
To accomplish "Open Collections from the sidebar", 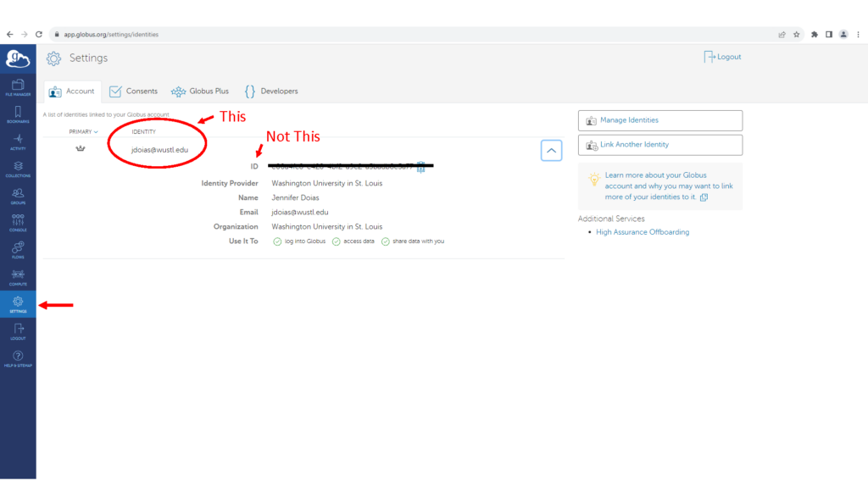I will tap(18, 169).
